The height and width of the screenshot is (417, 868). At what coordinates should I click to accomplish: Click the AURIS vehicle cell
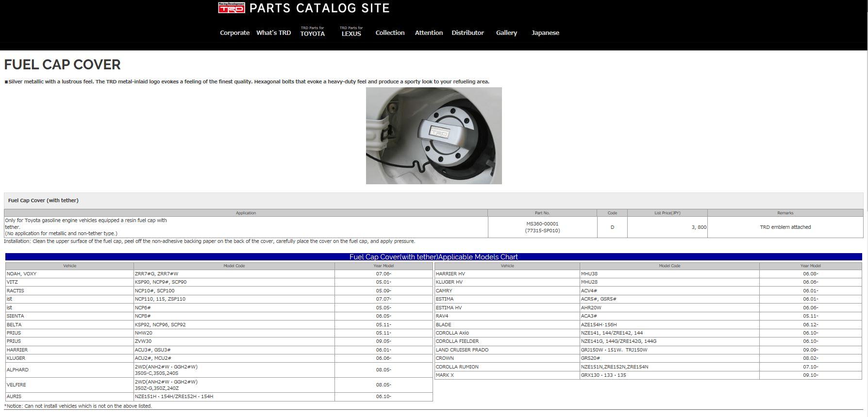click(69, 397)
